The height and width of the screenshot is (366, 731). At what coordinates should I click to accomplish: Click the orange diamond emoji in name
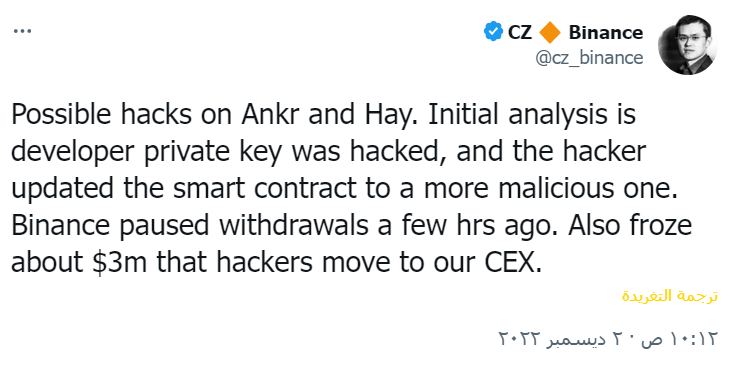point(550,32)
